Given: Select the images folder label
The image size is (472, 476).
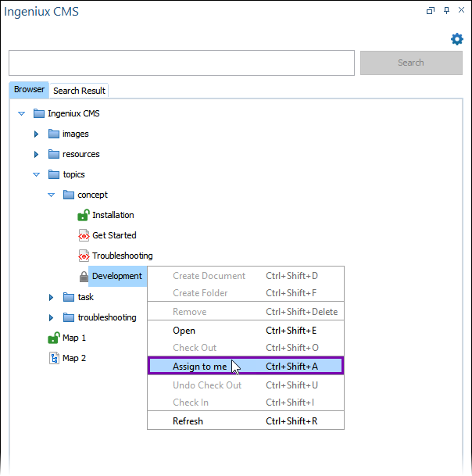Looking at the screenshot, I should (x=76, y=134).
